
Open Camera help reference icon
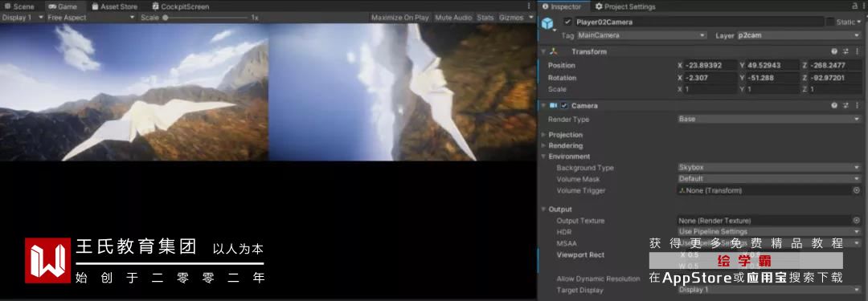pos(834,106)
